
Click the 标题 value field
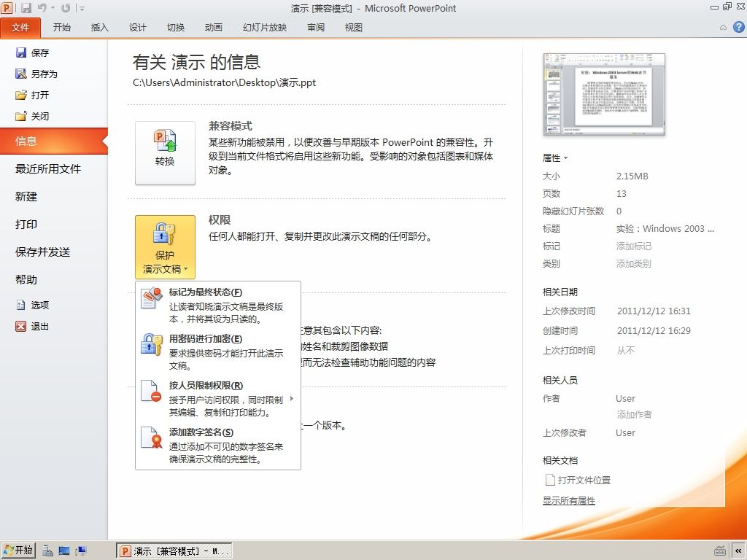coord(665,228)
